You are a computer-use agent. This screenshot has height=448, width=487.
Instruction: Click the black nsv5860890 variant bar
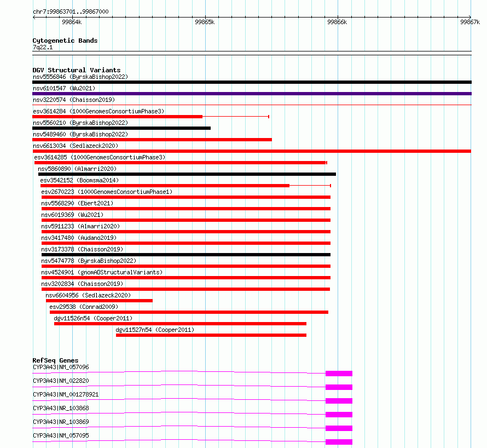(x=187, y=174)
